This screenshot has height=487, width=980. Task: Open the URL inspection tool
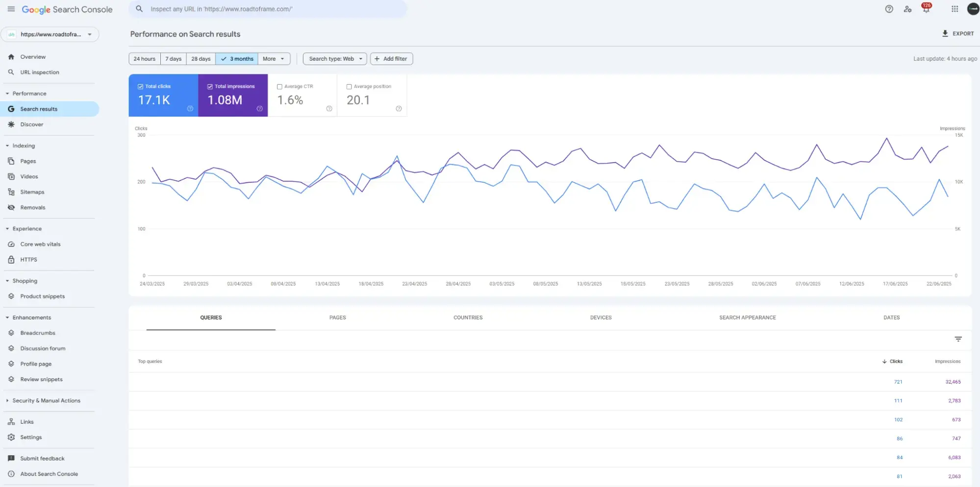coord(39,72)
